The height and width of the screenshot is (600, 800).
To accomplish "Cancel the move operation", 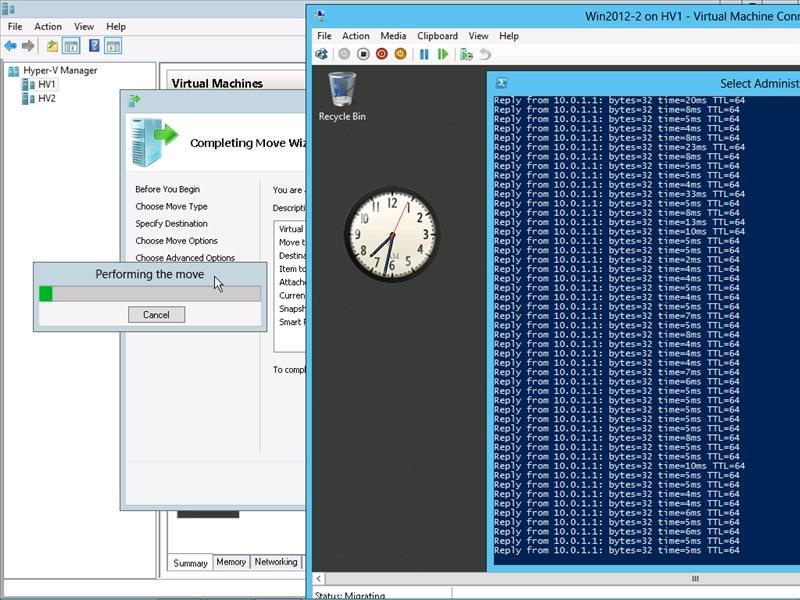I will (x=156, y=315).
